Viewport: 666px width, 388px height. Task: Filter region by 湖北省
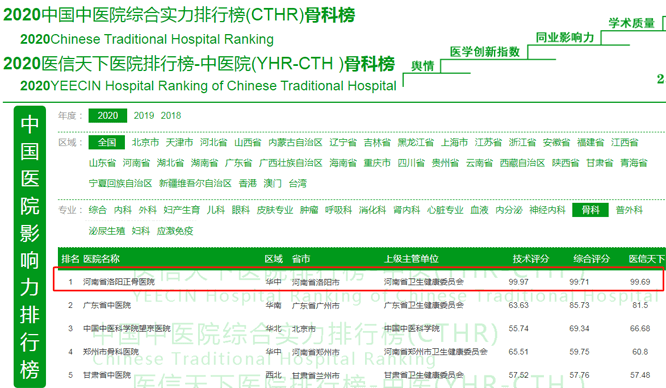click(x=170, y=163)
